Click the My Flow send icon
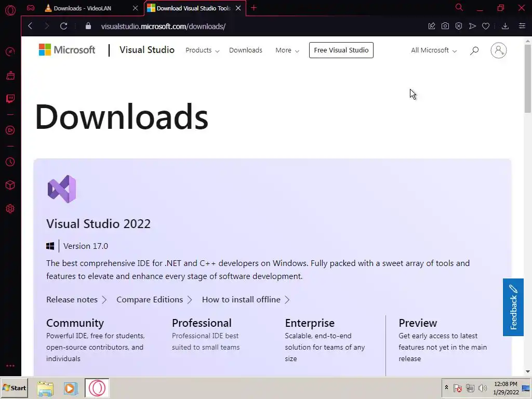Viewport: 532px width, 399px height. (x=472, y=26)
